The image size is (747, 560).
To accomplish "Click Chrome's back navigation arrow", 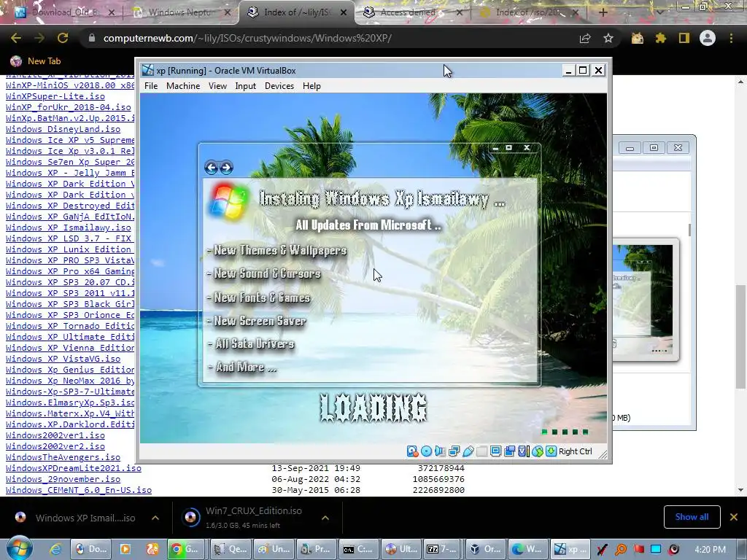I will 16,38.
